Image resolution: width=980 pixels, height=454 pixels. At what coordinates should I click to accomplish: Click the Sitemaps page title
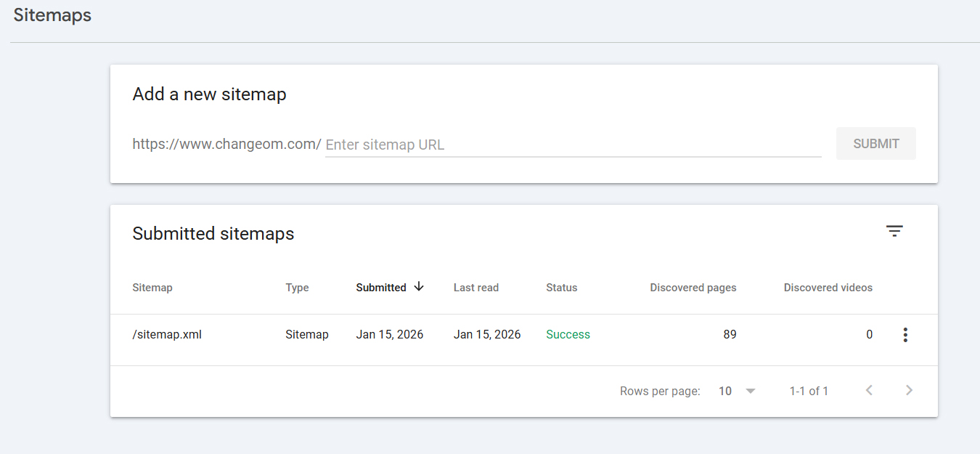tap(52, 15)
